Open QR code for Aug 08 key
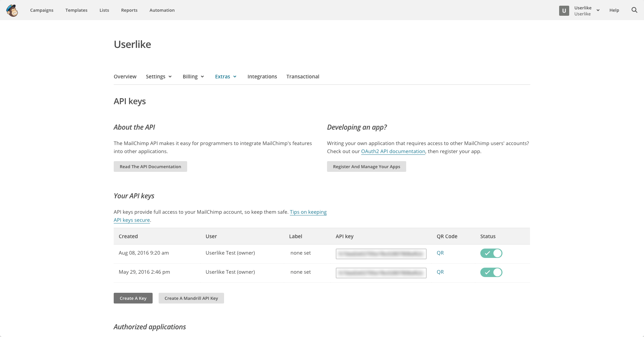The width and height of the screenshot is (644, 337). click(440, 253)
